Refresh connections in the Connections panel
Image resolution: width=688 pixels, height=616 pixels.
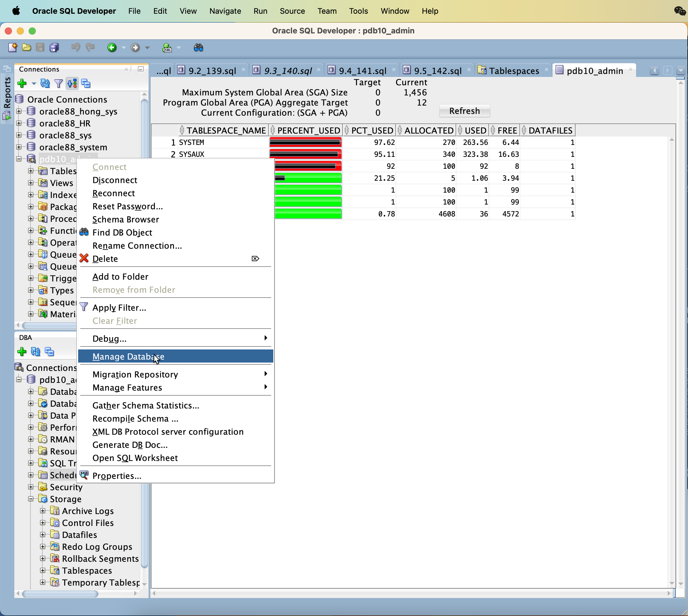pos(45,83)
